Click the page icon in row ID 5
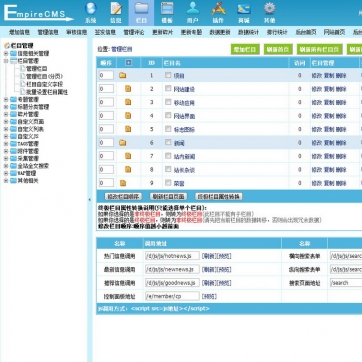Screen dimensions: 362x362 click(x=128, y=129)
